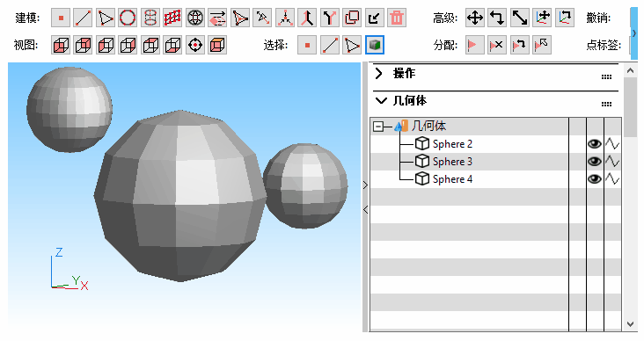644x341 pixels.
Task: Click the 高级 toolbar label
Action: click(x=445, y=18)
